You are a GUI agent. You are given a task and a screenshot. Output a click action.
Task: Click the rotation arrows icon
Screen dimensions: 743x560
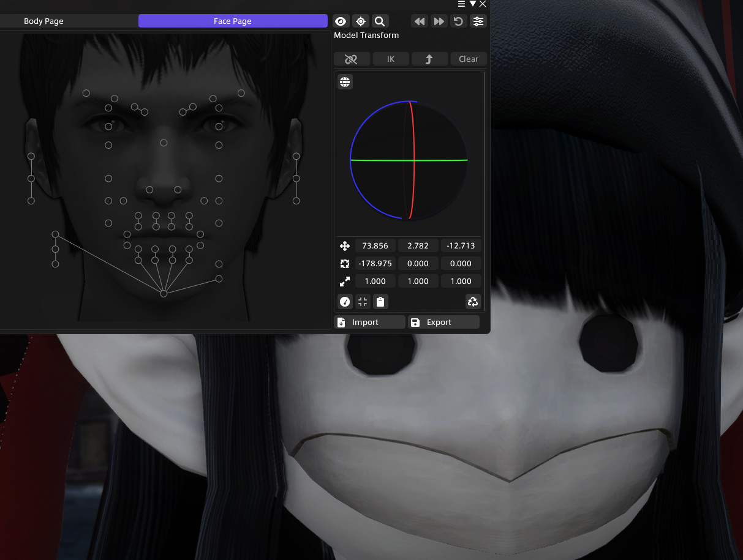tap(345, 264)
